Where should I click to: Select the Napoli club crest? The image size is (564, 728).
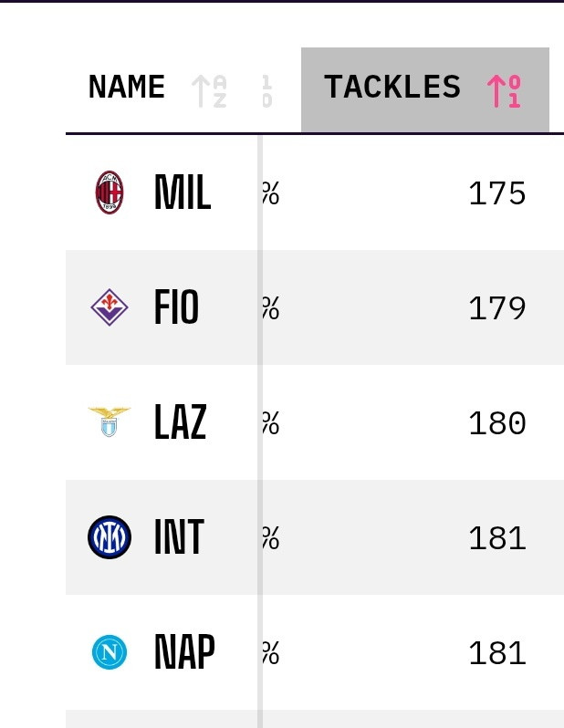point(110,652)
